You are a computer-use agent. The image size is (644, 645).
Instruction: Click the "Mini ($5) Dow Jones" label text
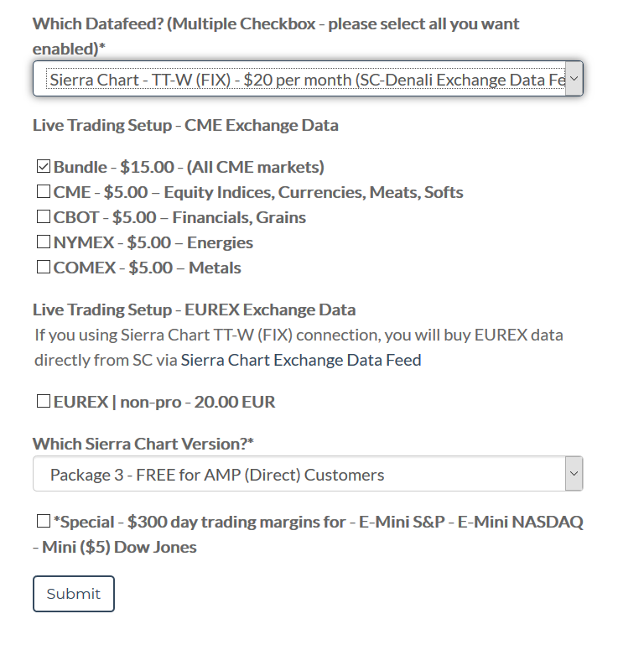point(119,548)
